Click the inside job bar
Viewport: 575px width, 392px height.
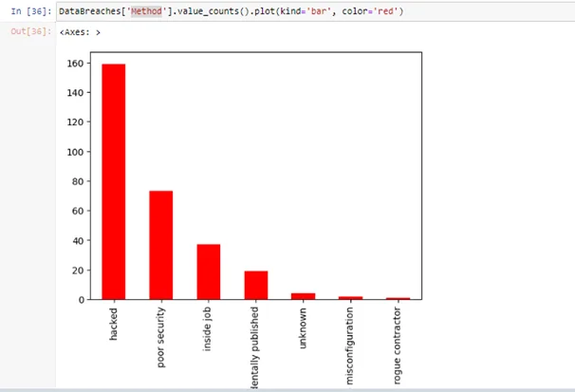coord(209,272)
